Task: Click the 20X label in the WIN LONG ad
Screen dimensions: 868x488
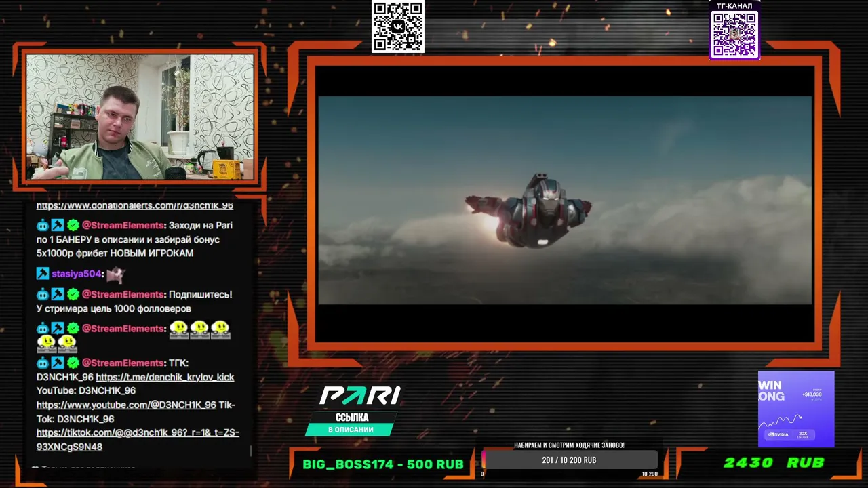Action: (x=803, y=434)
